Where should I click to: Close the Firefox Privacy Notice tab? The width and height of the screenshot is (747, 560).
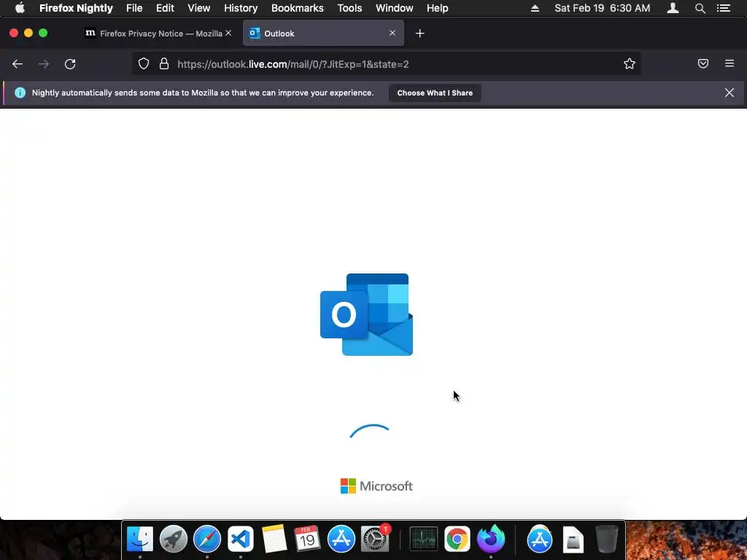[x=228, y=33]
